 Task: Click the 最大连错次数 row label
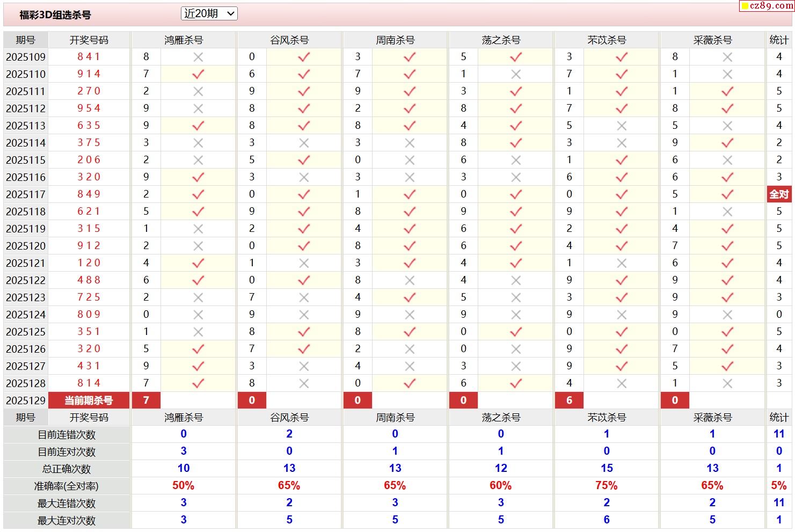tap(67, 504)
